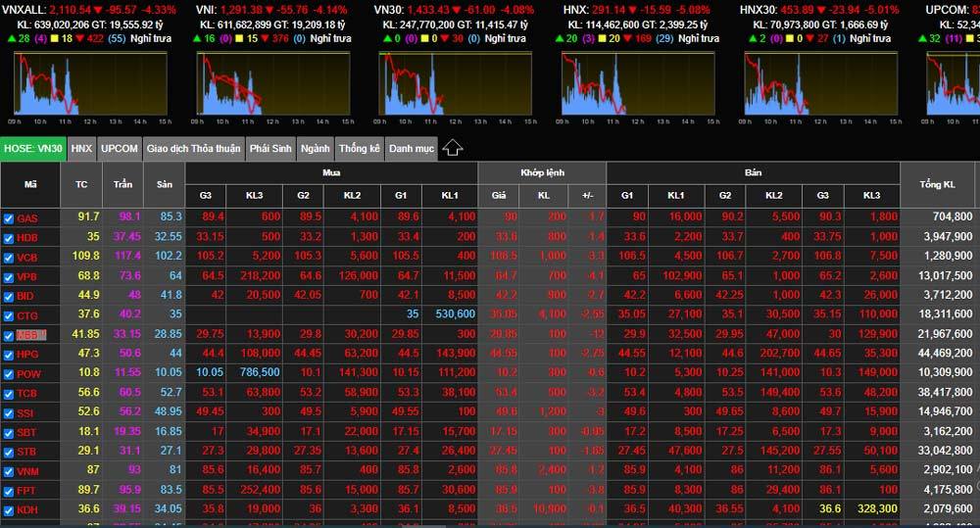Click the green up-triangle in the VNXALL summary
This screenshot has width=980, height=528.
pyautogui.click(x=10, y=39)
